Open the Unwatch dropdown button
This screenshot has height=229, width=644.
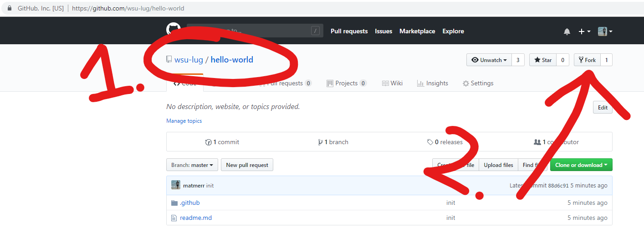[x=489, y=60]
